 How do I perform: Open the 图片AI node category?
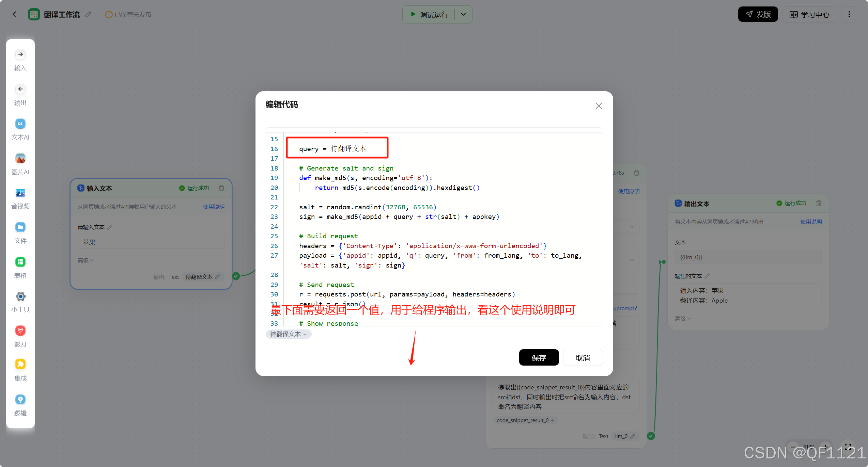tap(20, 159)
